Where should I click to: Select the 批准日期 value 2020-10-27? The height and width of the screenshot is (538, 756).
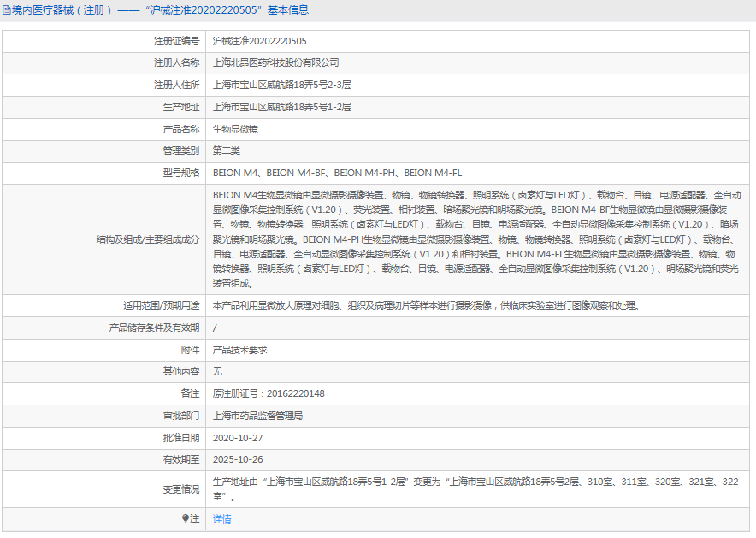239,439
